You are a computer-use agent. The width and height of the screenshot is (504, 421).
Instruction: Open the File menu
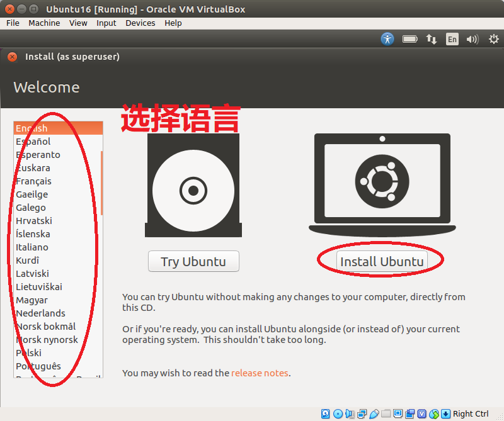pyautogui.click(x=13, y=23)
